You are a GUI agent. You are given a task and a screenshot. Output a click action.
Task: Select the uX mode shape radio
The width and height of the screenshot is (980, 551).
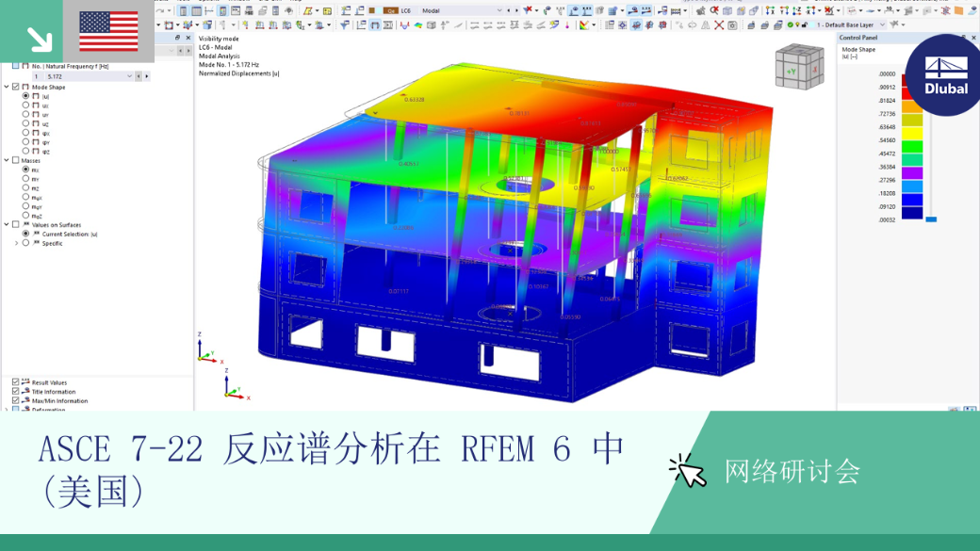[25, 105]
